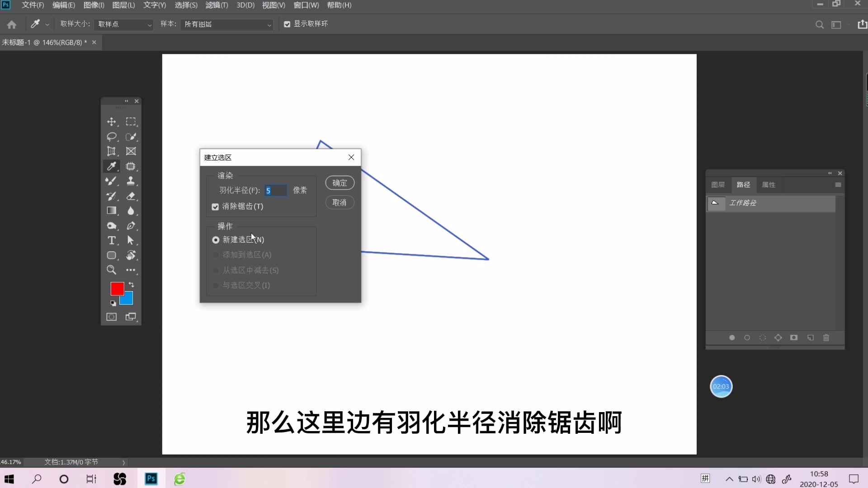Open the share image icon

[x=862, y=24]
